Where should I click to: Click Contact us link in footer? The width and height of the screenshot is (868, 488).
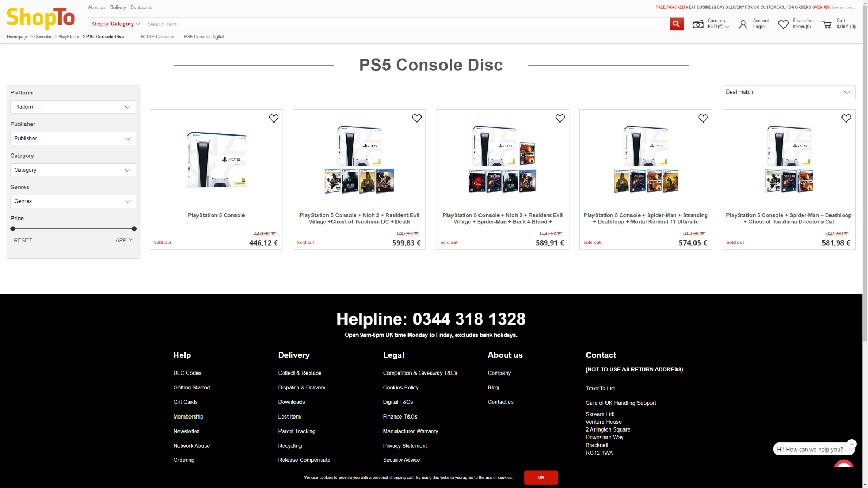pyautogui.click(x=500, y=402)
